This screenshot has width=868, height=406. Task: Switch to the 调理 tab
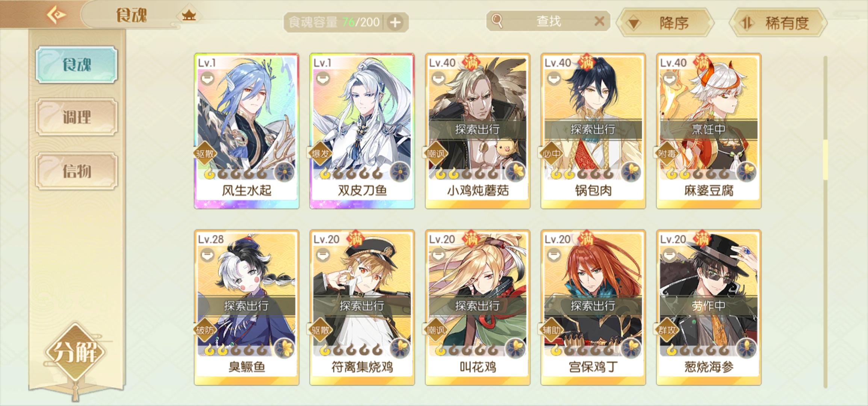[x=77, y=117]
